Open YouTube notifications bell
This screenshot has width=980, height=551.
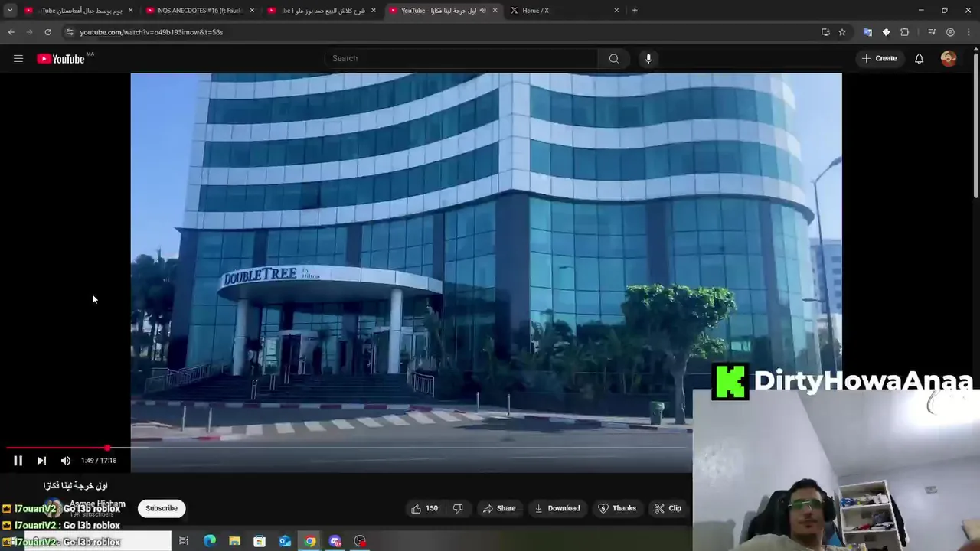tap(919, 59)
